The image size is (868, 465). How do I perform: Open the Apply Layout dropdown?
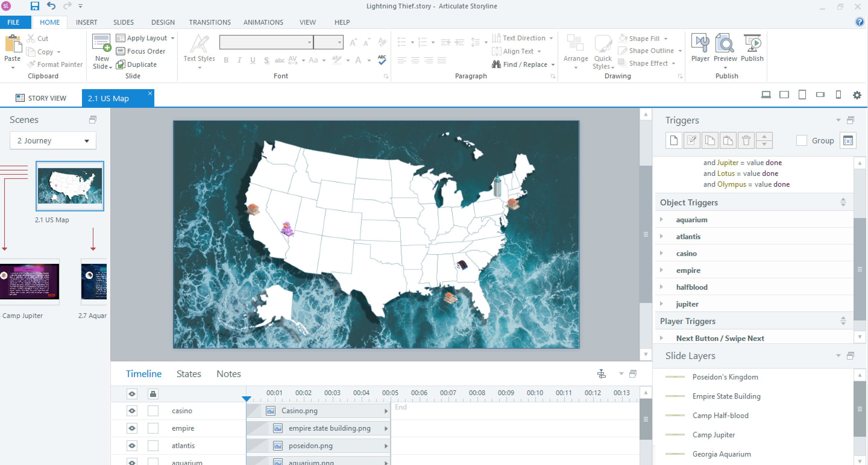click(x=145, y=38)
